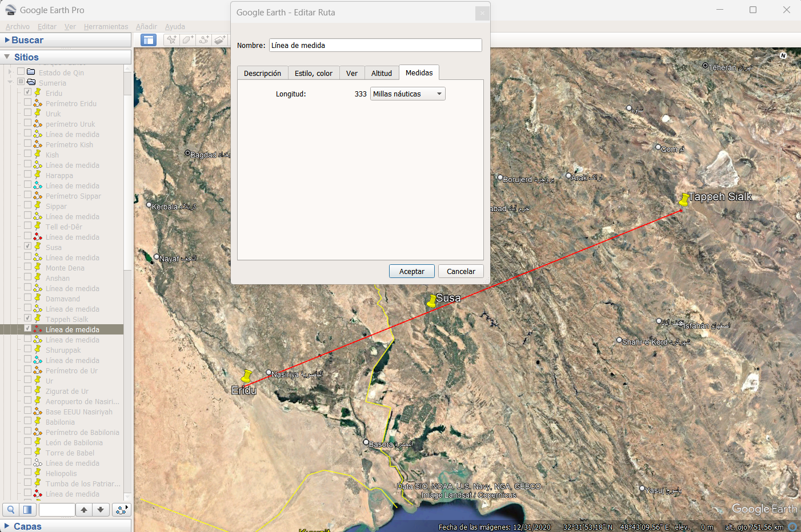Screen dimensions: 801x532
Task: Click the pushpin icon beside Zigurat de Ur
Action: pyautogui.click(x=38, y=390)
